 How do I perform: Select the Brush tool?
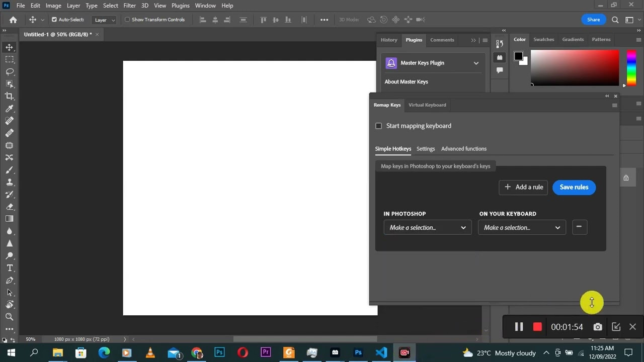tap(10, 170)
